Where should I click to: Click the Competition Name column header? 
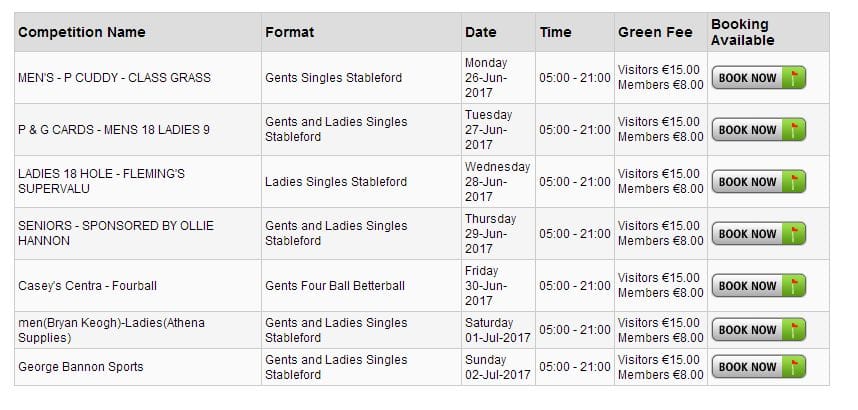[82, 32]
